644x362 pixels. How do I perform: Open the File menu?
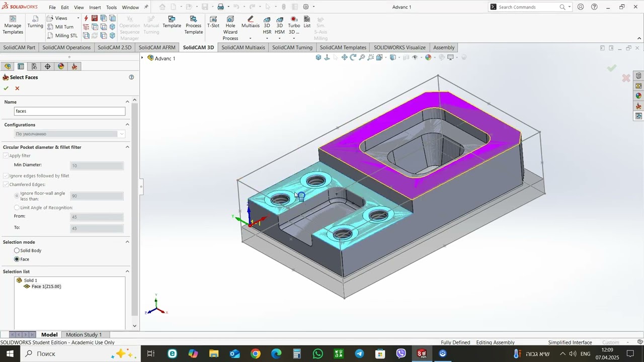52,7
